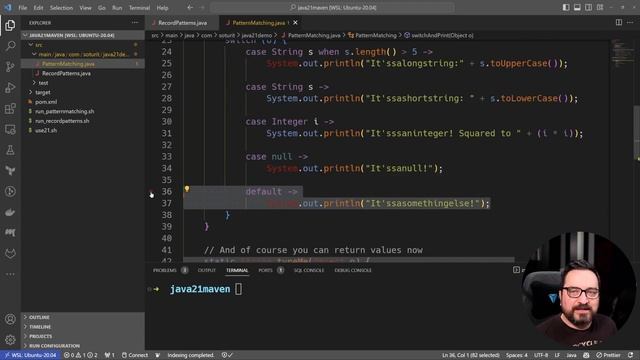The height and width of the screenshot is (360, 640).
Task: Open the Explorer view in activity bar
Action: tap(10, 25)
